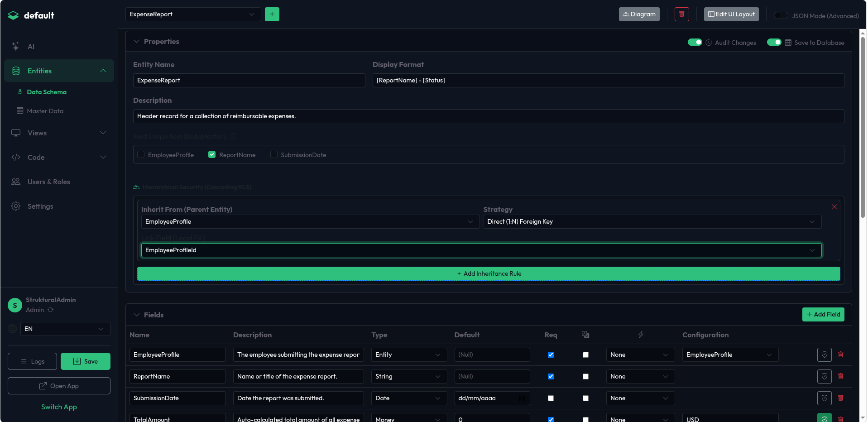The height and width of the screenshot is (422, 868).
Task: Check the SubmissionDate seed unique key
Action: point(274,154)
